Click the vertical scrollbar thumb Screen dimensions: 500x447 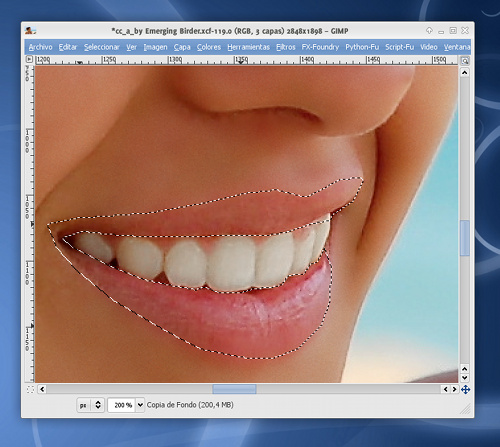tap(465, 238)
